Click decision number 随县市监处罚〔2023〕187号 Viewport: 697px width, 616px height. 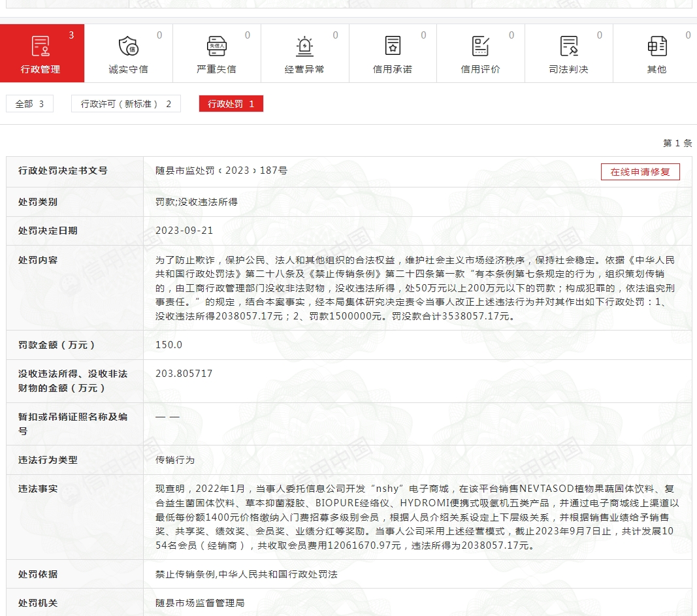pyautogui.click(x=221, y=170)
